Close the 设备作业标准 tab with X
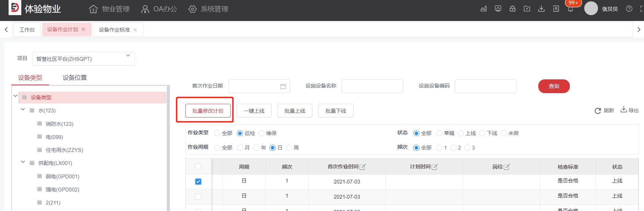The image size is (644, 211). click(135, 30)
